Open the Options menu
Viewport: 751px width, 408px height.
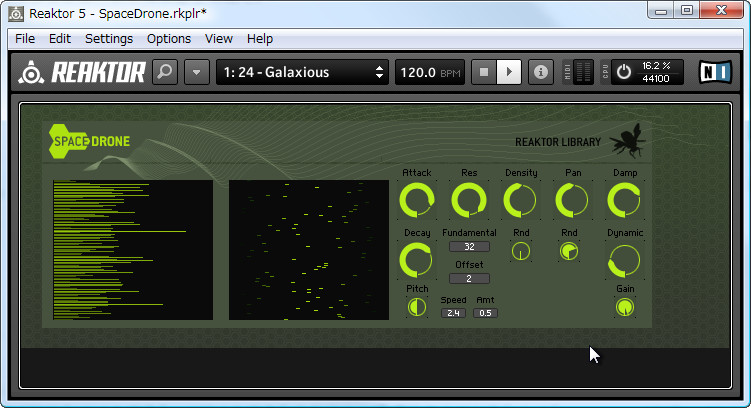(x=169, y=39)
